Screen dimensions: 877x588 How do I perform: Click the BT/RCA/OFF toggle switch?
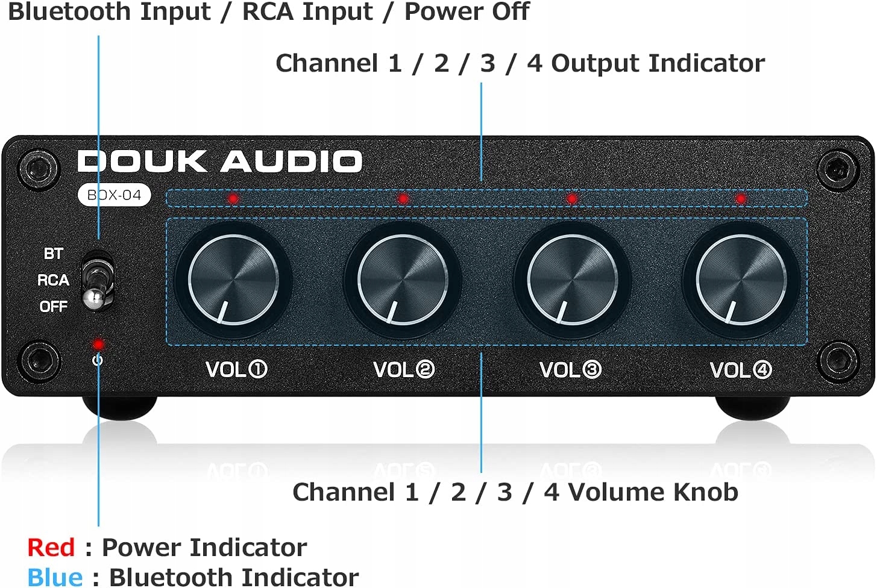click(98, 280)
